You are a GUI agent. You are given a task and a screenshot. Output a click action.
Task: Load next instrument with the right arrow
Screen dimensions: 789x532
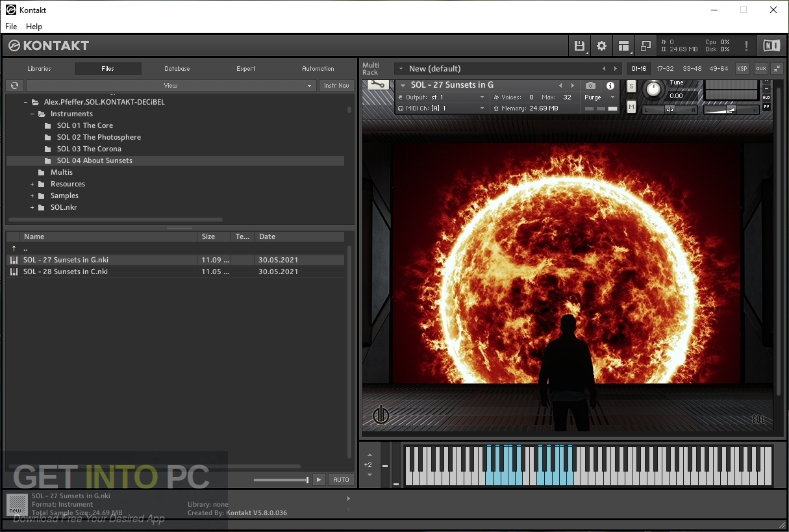coord(572,85)
